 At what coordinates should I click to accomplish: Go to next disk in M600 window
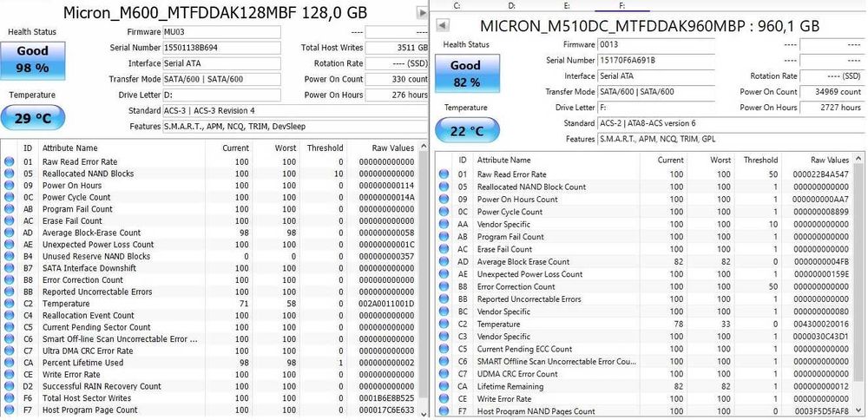tap(422, 12)
